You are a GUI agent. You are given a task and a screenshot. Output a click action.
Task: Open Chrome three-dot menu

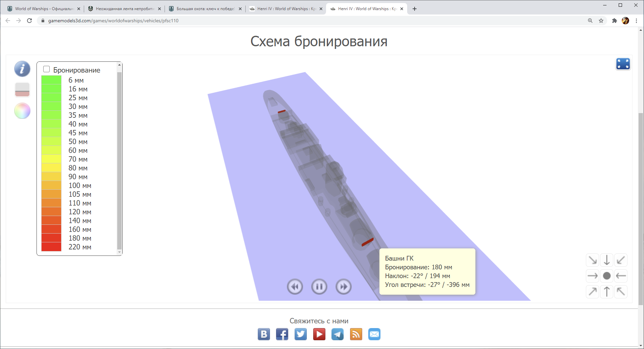tap(636, 21)
